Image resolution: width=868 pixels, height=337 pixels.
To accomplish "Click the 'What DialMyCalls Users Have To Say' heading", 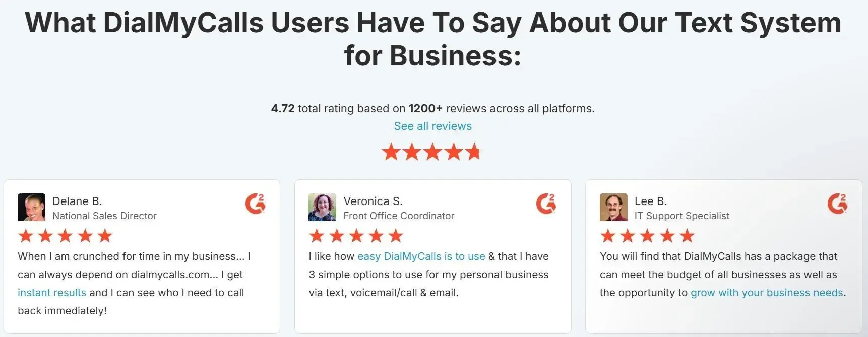I will [x=433, y=39].
